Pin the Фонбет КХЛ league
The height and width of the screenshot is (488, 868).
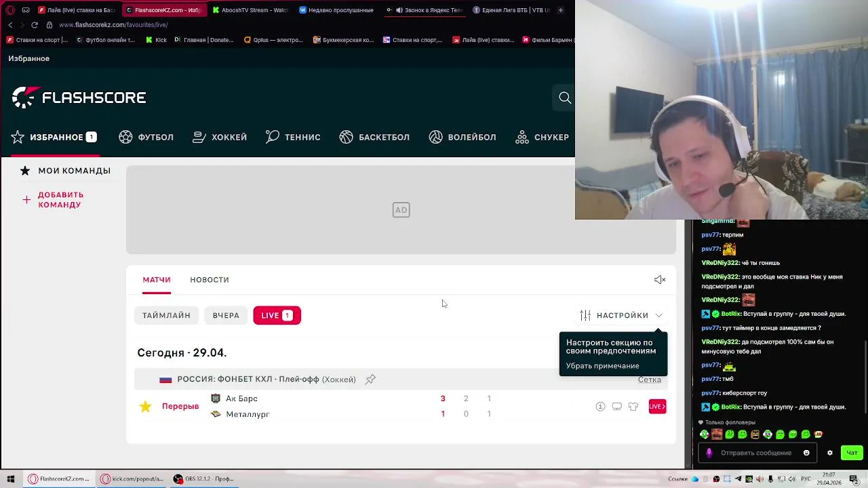(370, 380)
